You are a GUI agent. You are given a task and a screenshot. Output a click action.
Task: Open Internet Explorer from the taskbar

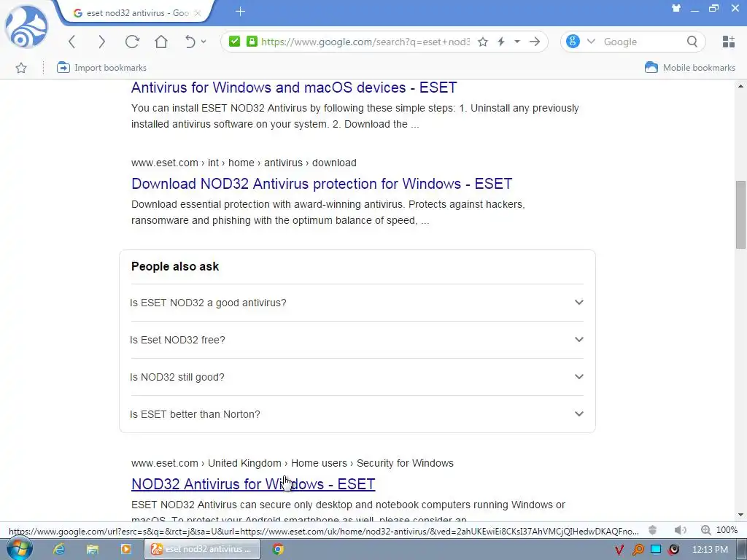coord(58,549)
